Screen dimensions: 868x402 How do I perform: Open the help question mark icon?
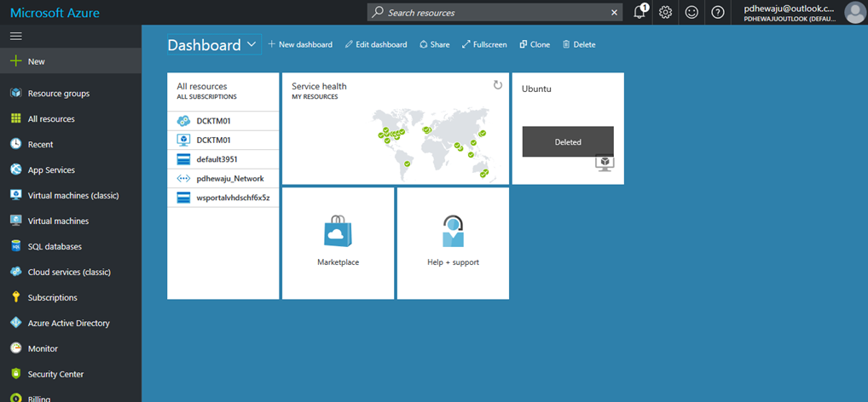[718, 12]
